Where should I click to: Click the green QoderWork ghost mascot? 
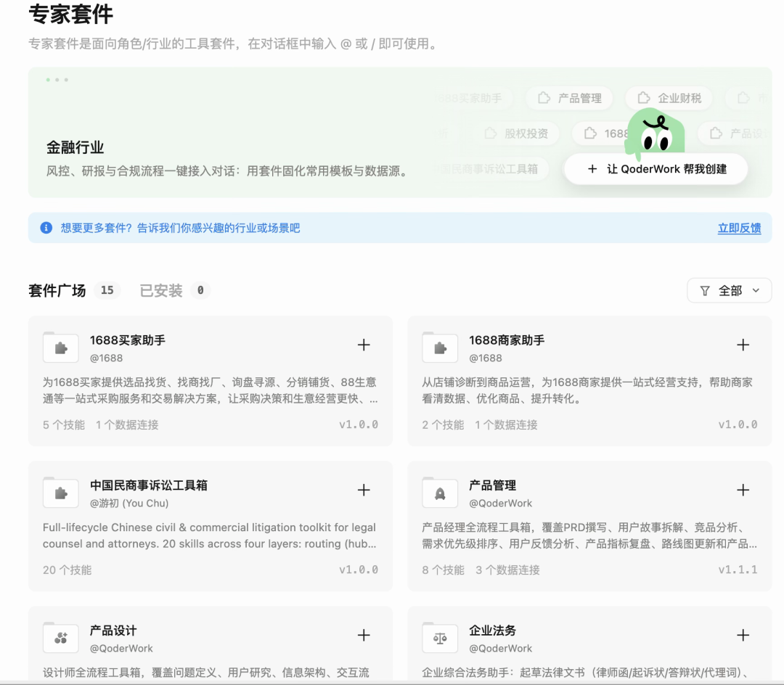pyautogui.click(x=655, y=131)
